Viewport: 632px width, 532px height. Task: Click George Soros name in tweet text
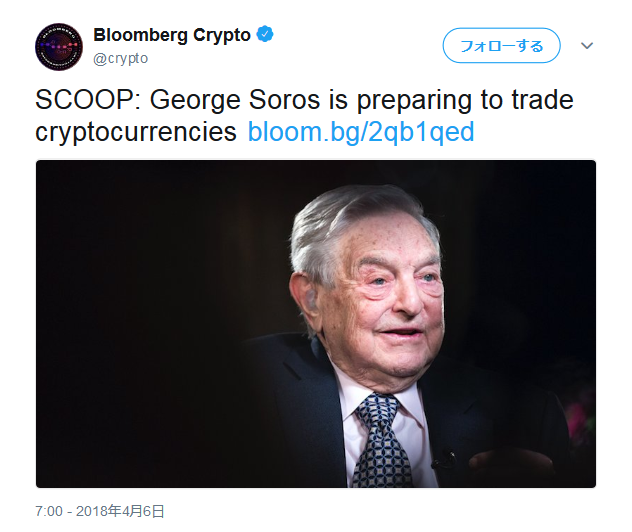pos(235,100)
